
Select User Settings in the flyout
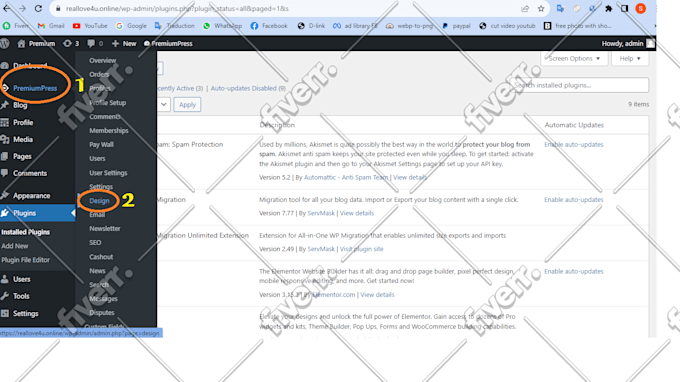[108, 173]
